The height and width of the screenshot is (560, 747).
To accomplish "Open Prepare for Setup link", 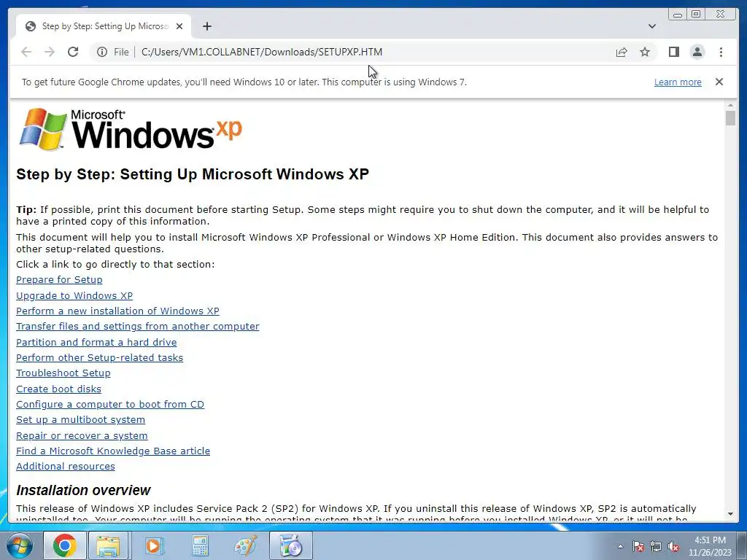I will pyautogui.click(x=59, y=279).
